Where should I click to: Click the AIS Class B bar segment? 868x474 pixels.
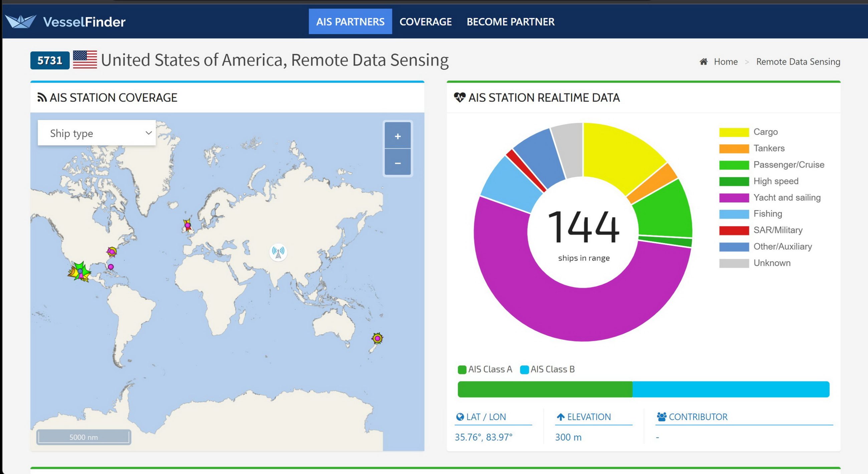(731, 389)
